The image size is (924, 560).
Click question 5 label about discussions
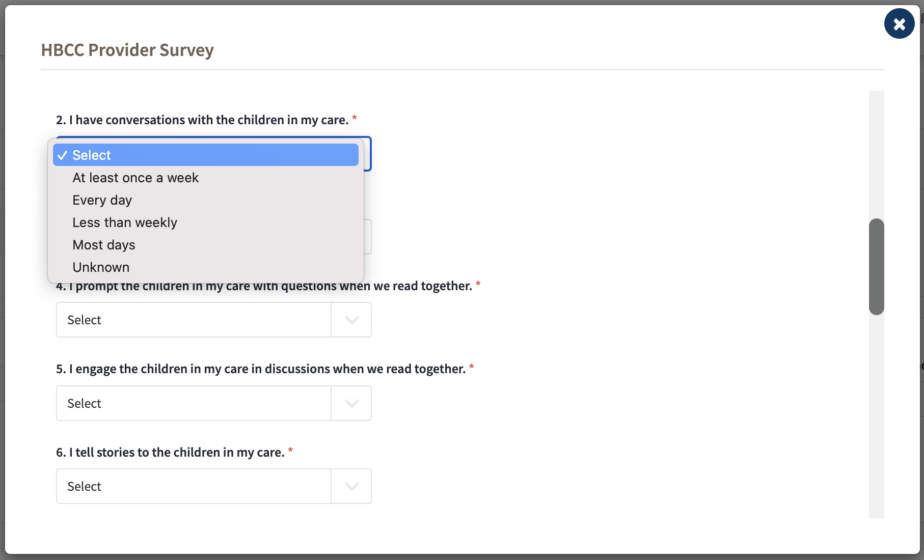261,369
